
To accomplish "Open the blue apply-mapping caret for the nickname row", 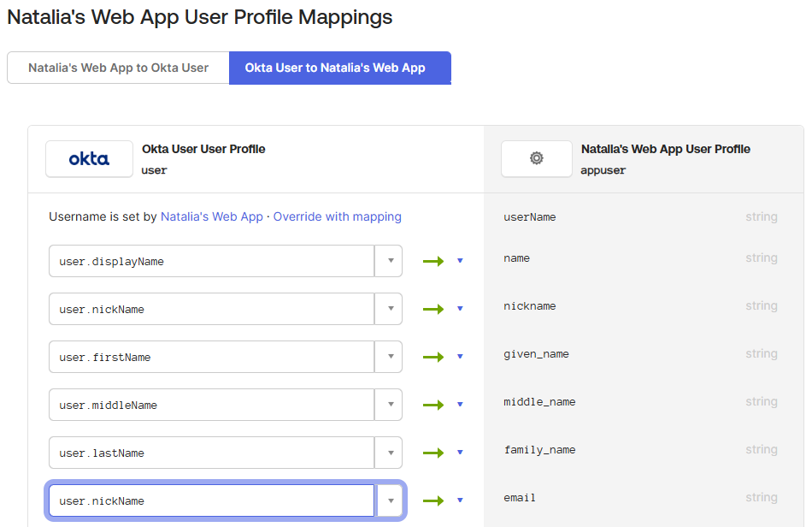I will 460,309.
